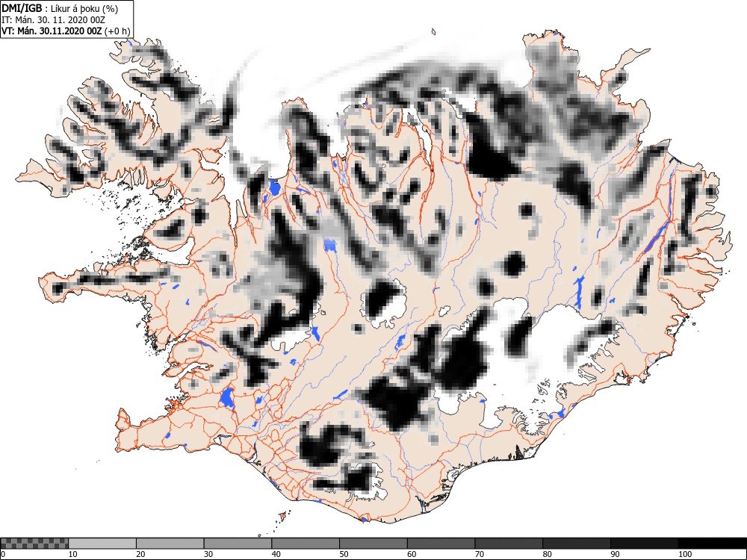Image resolution: width=747 pixels, height=560 pixels.
Task: Select the 50-60% legend color band
Action: point(373,544)
